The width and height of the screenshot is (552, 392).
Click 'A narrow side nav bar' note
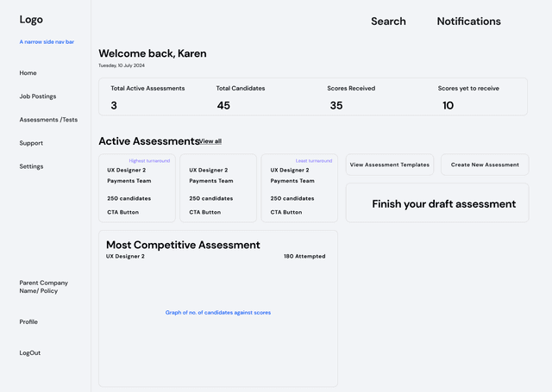tap(47, 42)
